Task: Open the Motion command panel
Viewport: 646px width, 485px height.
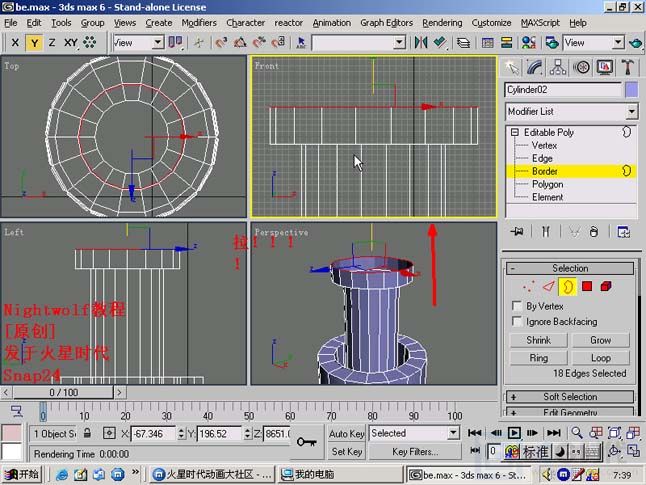Action: click(581, 68)
